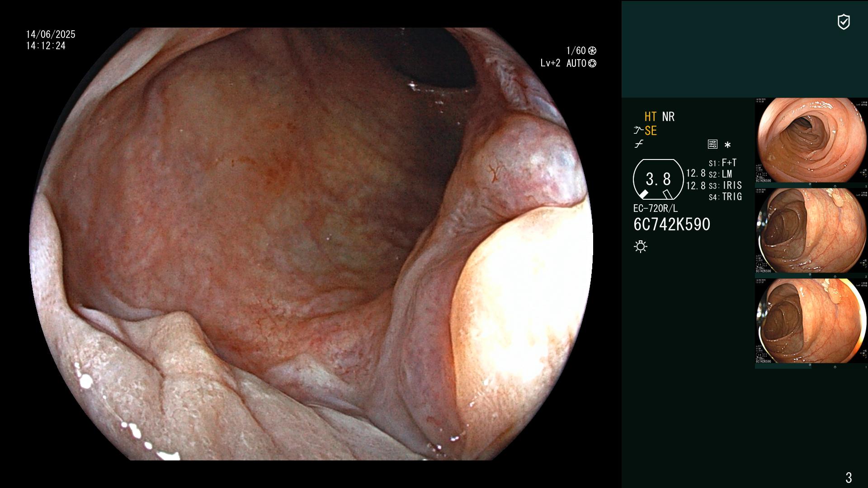Click the shield checkmark security icon
This screenshot has height=488, width=868.
844,22
